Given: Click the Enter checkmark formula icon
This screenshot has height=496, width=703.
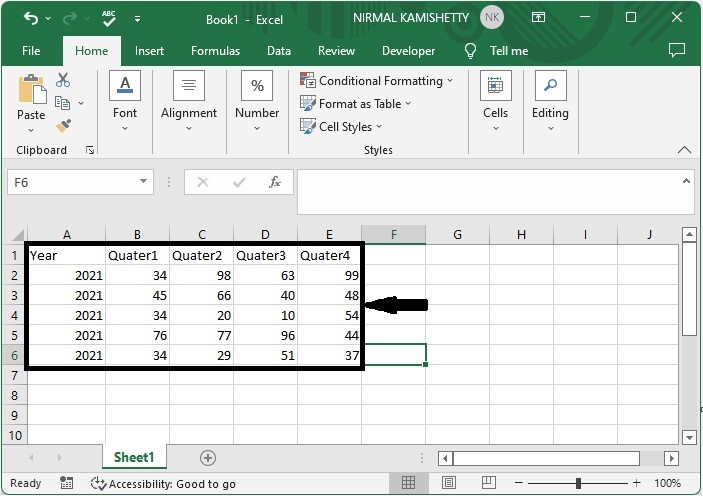Looking at the screenshot, I should coord(239,182).
